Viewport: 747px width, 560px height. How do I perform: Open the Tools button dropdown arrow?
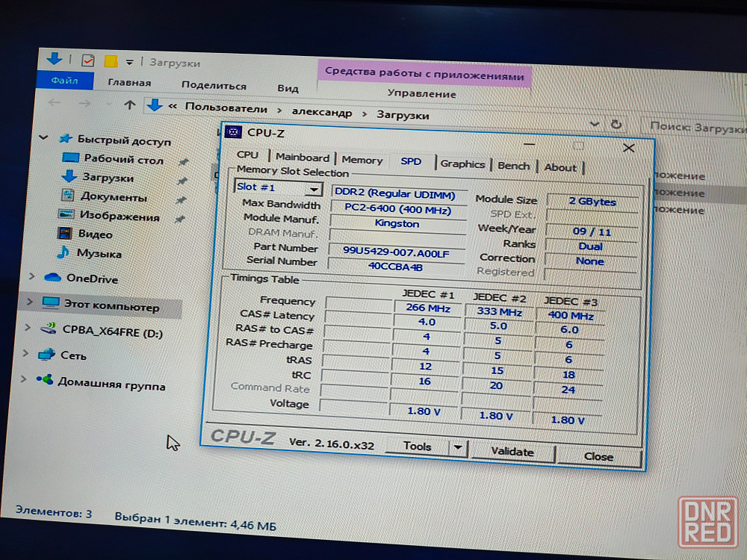click(457, 448)
